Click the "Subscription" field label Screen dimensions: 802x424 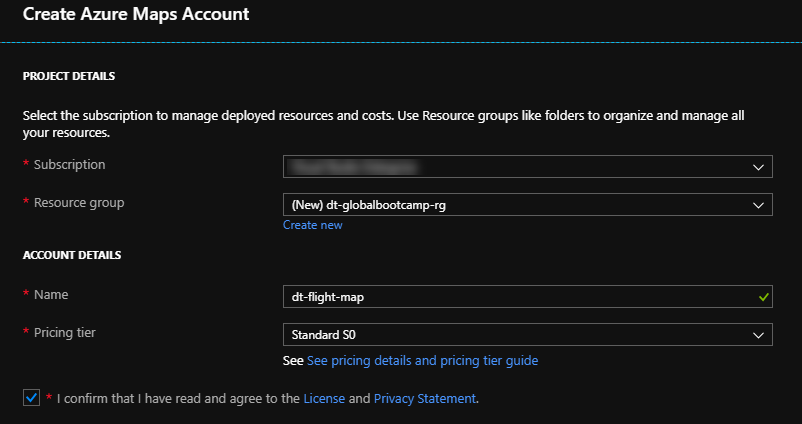pos(69,164)
